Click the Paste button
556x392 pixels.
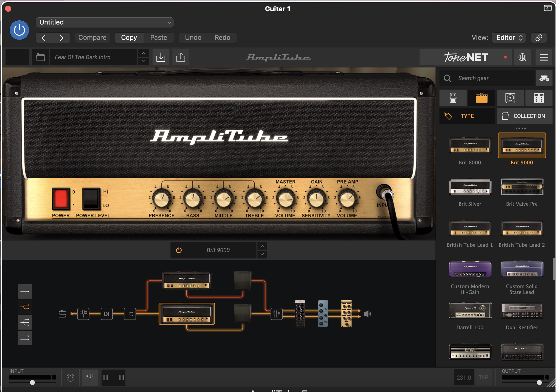pos(159,38)
